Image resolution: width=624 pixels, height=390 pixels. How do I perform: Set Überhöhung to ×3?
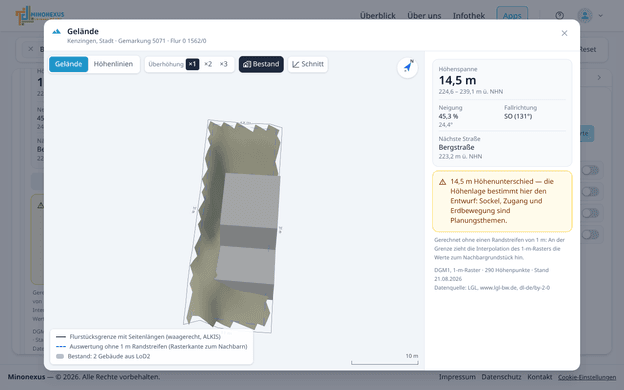coord(224,64)
